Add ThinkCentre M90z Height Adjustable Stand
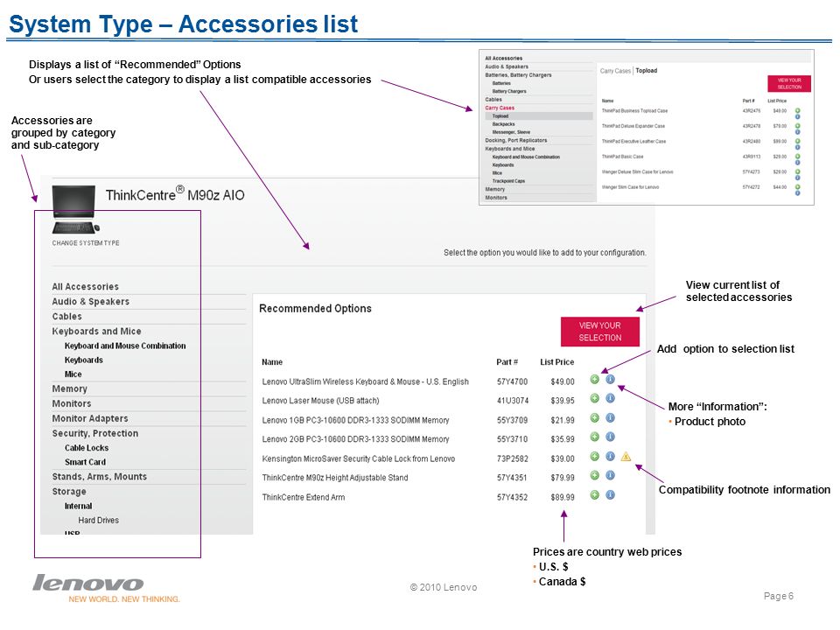 point(594,475)
